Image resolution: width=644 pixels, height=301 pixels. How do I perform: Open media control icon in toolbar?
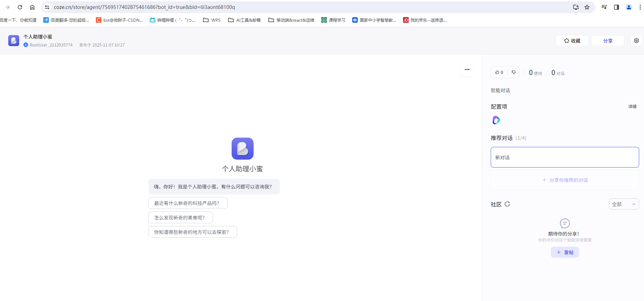click(604, 7)
